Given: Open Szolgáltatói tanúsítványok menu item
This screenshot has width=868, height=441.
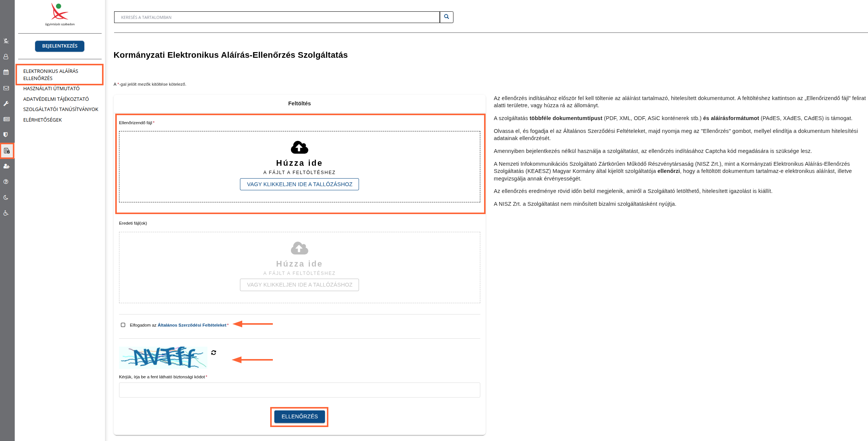Looking at the screenshot, I should click(x=60, y=109).
